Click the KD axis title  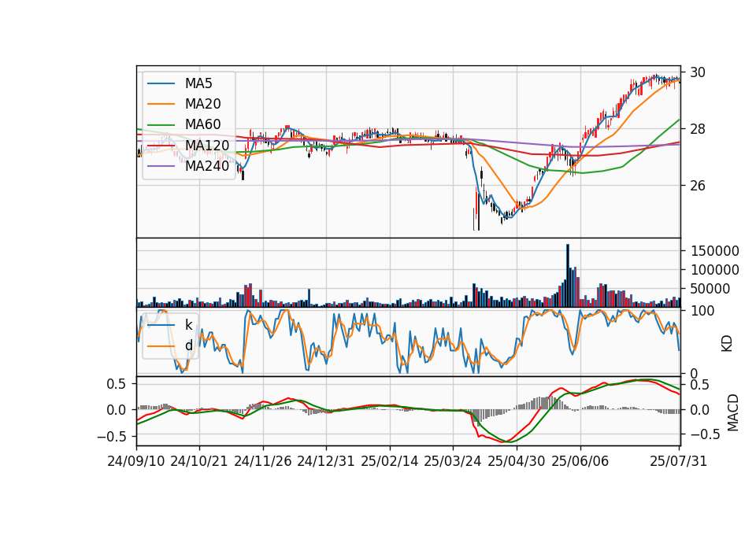[727, 343]
